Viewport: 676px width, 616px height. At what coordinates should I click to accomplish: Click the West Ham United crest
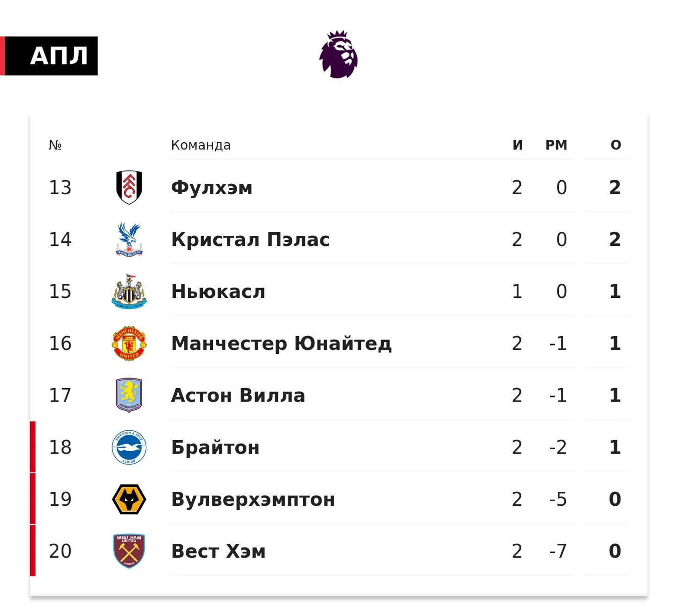[129, 551]
